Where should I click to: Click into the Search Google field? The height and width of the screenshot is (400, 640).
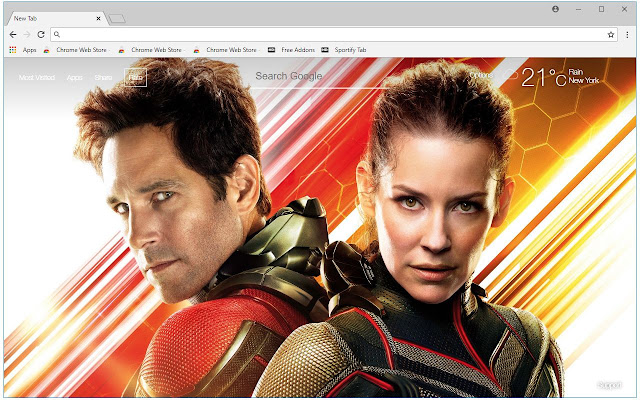coord(318,77)
